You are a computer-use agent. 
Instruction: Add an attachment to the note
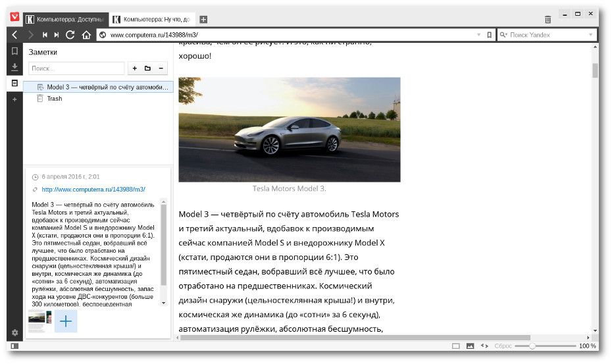pos(66,321)
